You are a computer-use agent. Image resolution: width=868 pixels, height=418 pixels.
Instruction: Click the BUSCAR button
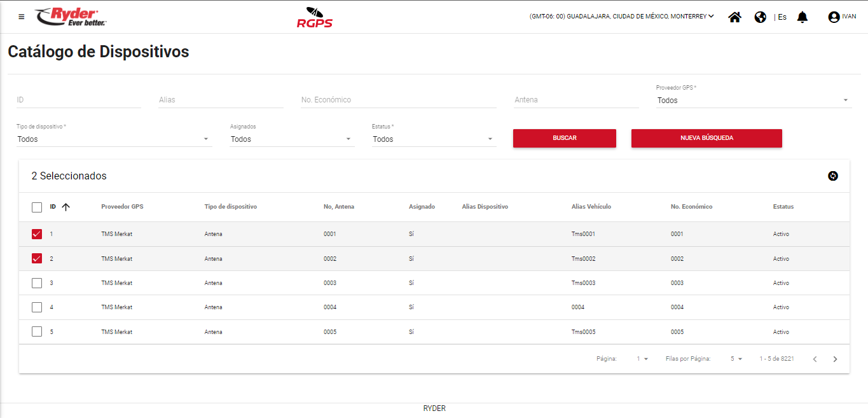click(x=564, y=138)
